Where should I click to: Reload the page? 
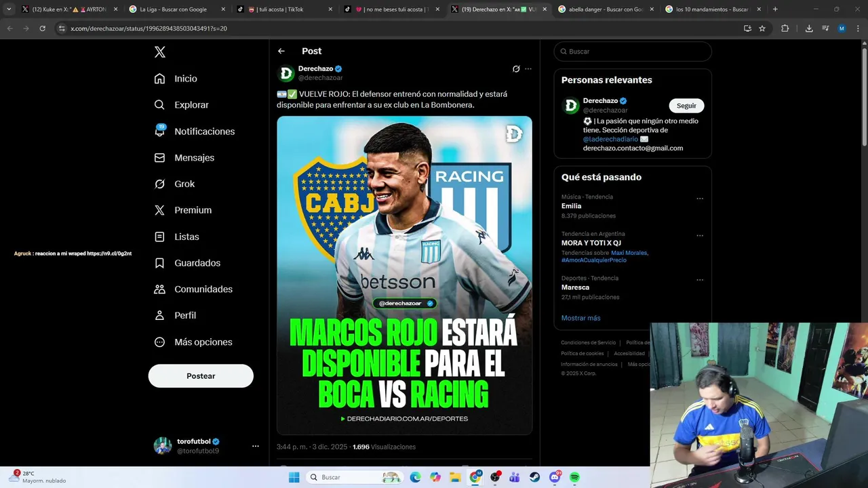pos(42,28)
